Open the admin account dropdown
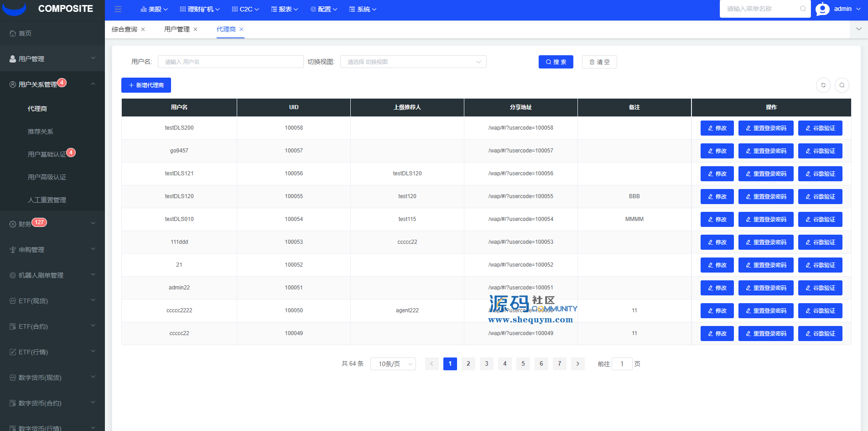868x431 pixels. (x=847, y=9)
